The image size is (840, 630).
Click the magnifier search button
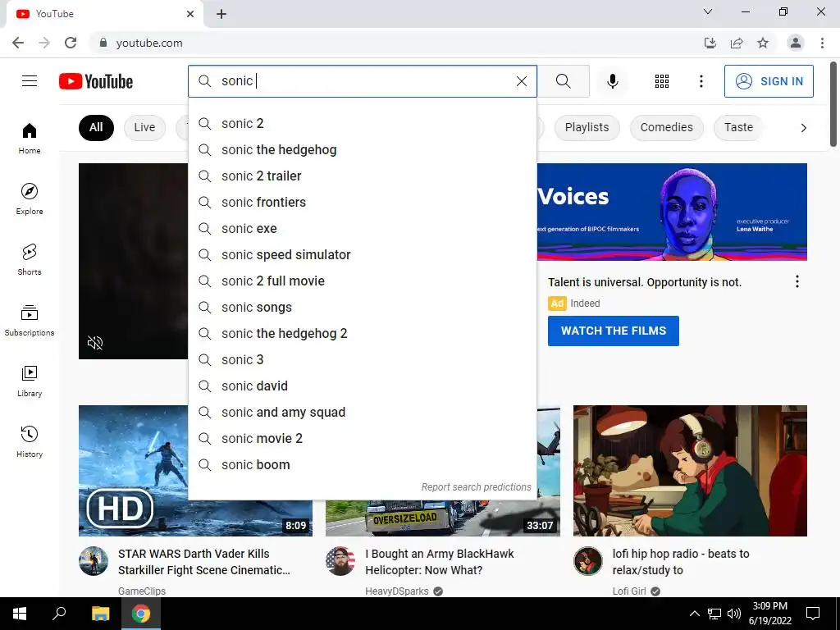click(563, 81)
